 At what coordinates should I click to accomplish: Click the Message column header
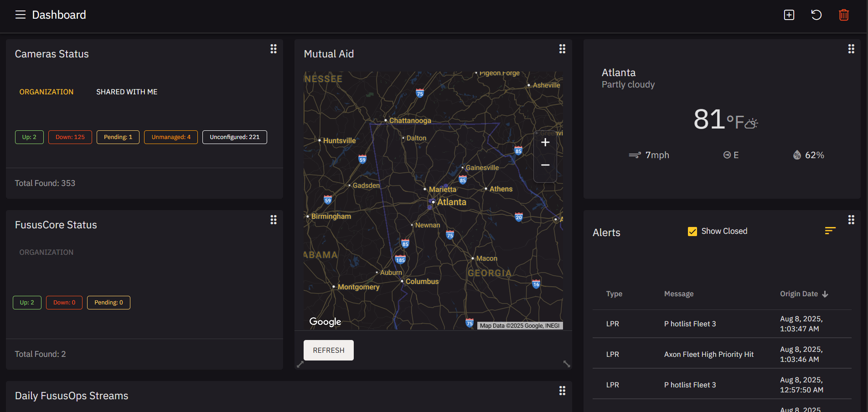[679, 294]
